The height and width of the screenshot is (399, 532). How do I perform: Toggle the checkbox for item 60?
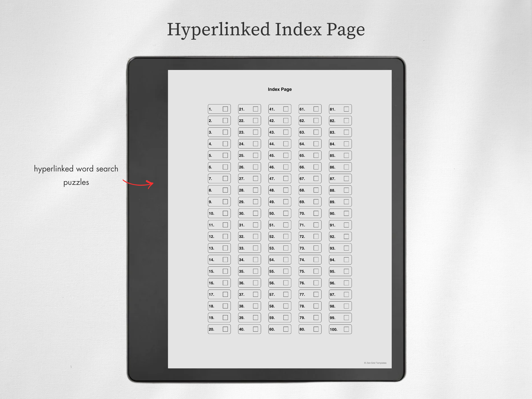(286, 329)
